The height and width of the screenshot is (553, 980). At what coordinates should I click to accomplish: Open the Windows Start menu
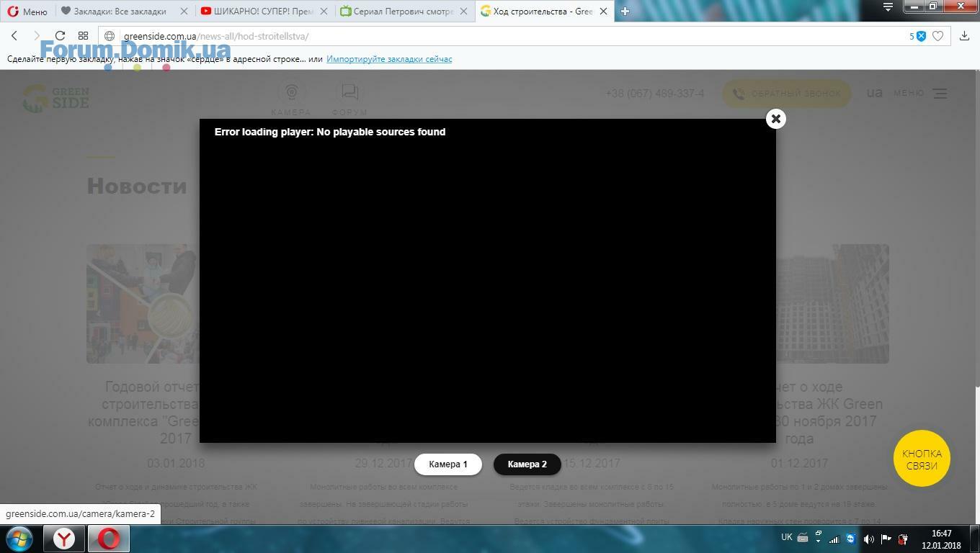19,539
